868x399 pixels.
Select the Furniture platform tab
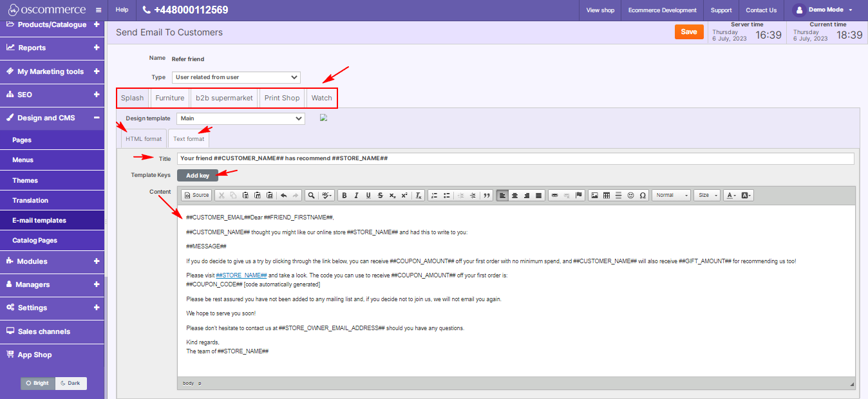tap(169, 98)
